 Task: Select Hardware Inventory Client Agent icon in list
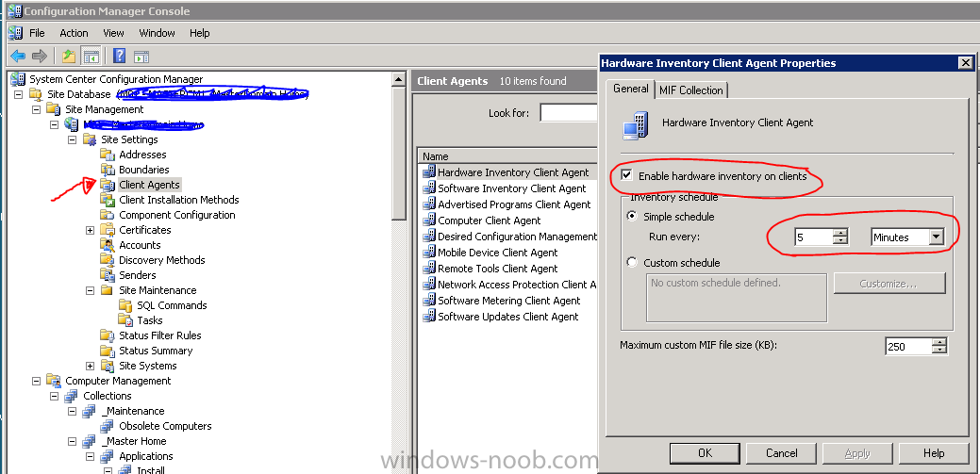click(x=429, y=172)
